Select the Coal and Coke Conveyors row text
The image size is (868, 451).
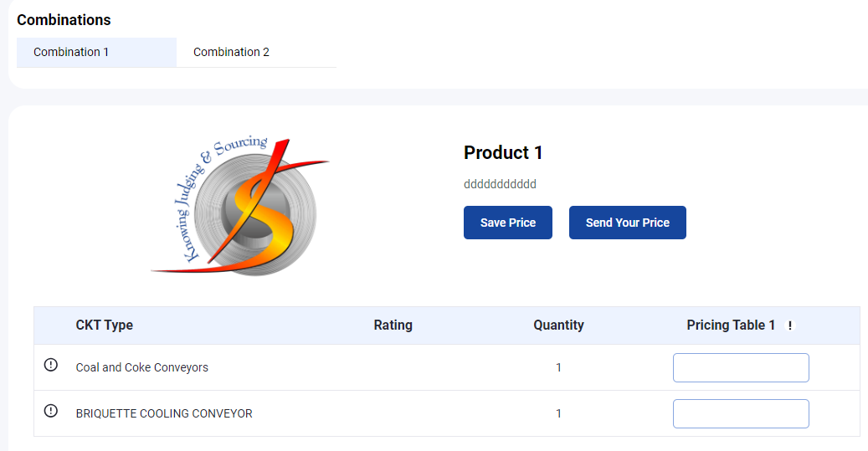[141, 367]
